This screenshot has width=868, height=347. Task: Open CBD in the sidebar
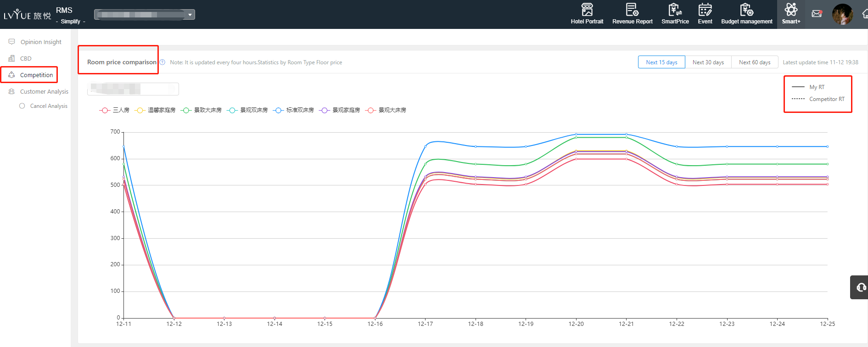(20, 58)
